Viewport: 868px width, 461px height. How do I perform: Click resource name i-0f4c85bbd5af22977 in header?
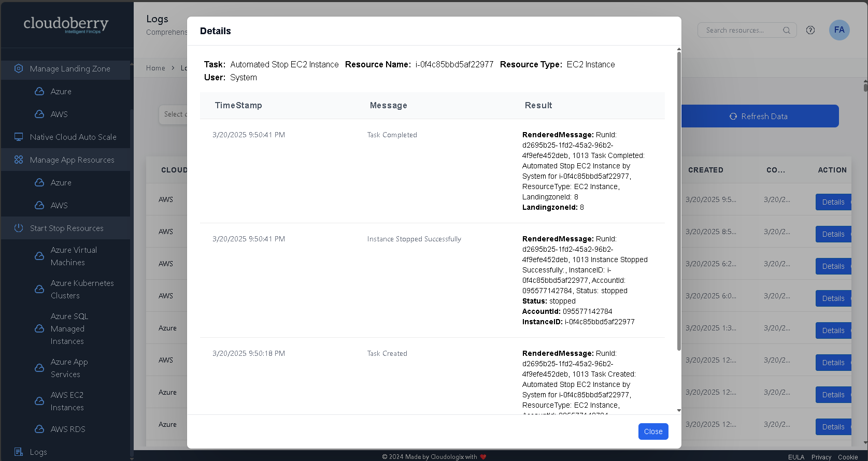(x=454, y=64)
